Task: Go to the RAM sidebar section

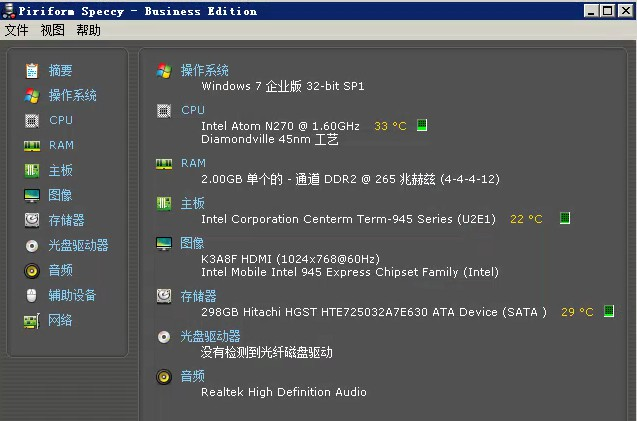Action: pos(61,145)
